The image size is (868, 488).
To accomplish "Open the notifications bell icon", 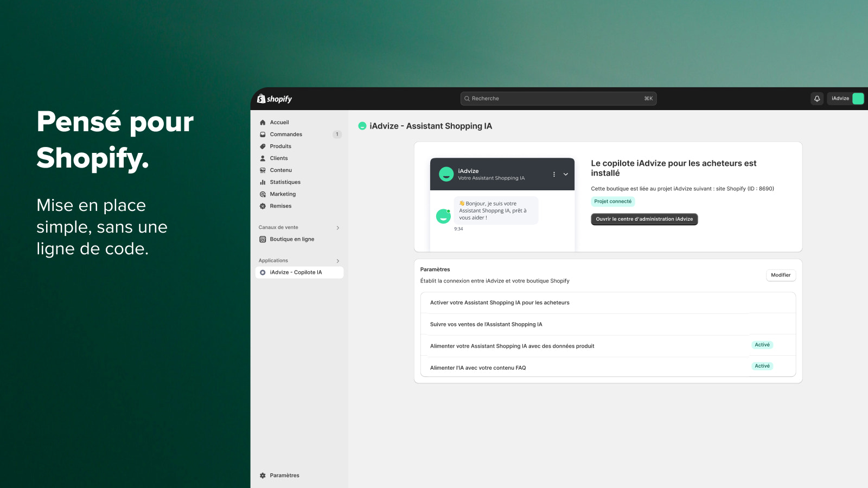I will tap(817, 99).
